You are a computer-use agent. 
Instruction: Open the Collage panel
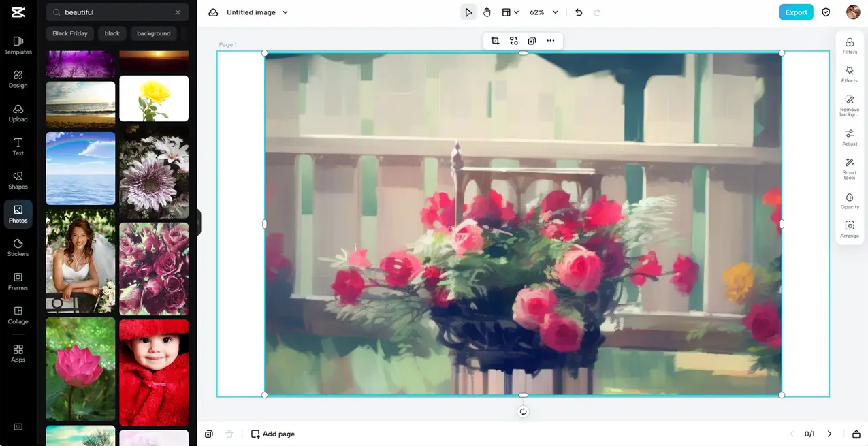[18, 315]
